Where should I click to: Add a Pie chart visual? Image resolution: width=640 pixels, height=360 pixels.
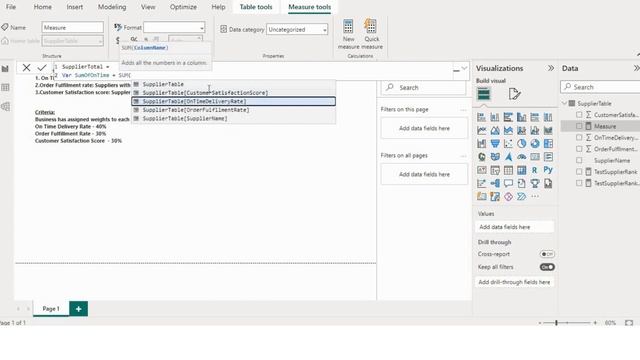point(522,144)
